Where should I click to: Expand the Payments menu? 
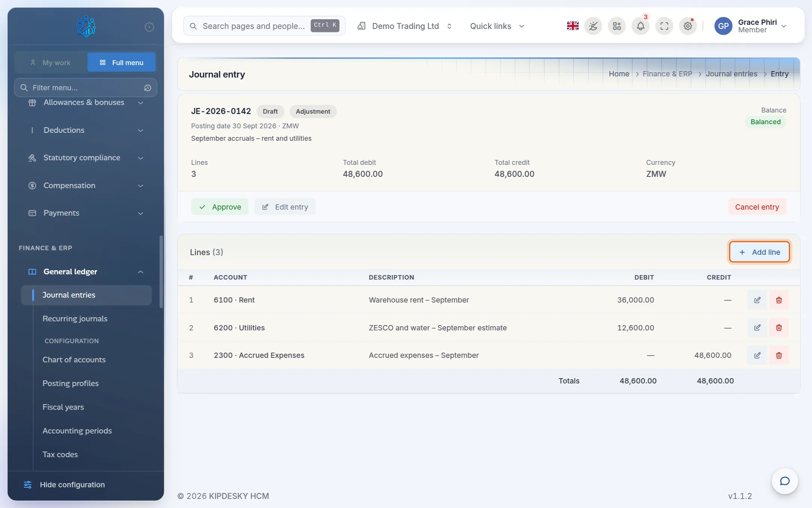(x=86, y=213)
